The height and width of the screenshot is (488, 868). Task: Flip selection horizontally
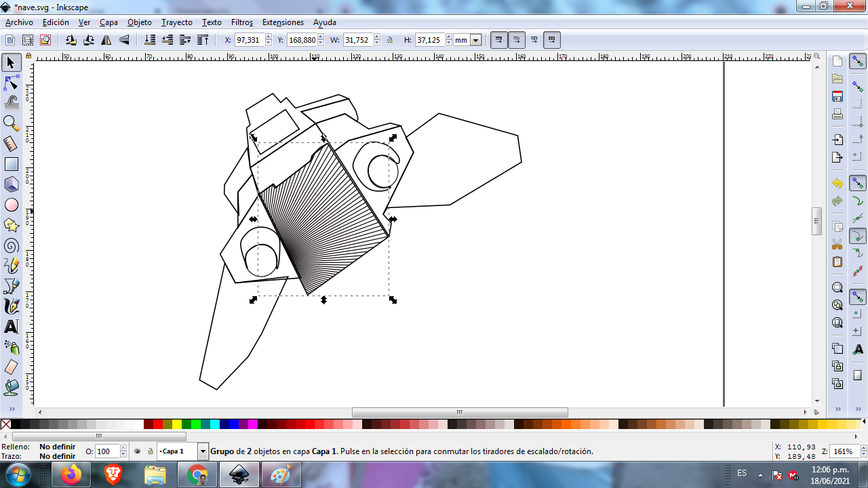106,40
